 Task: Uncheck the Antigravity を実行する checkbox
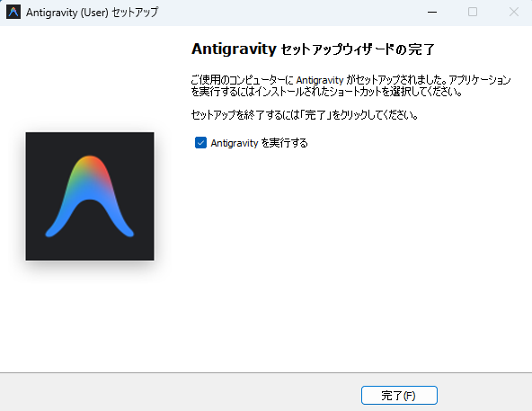click(200, 143)
